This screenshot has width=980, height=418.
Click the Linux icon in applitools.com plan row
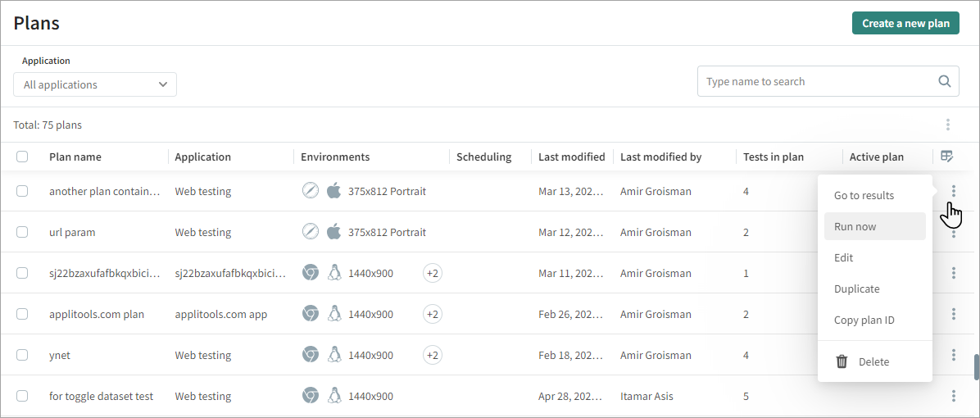tap(333, 314)
